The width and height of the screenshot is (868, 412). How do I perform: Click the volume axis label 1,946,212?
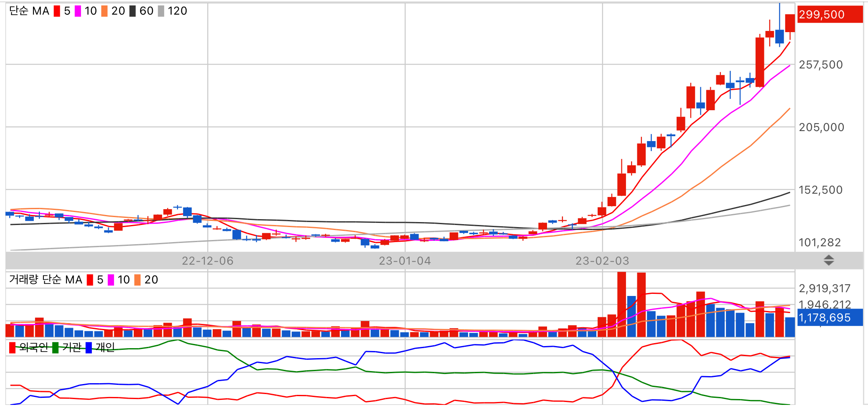pyautogui.click(x=825, y=304)
